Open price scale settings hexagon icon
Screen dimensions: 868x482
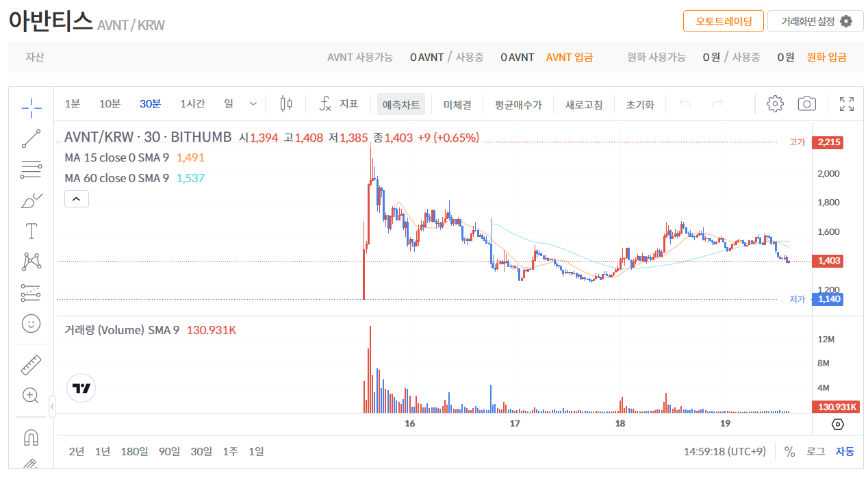[838, 424]
